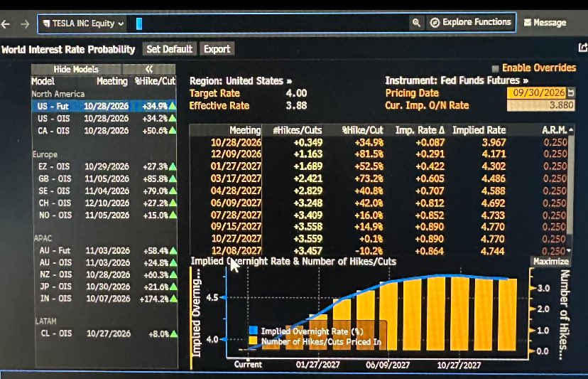The width and height of the screenshot is (588, 379).
Task: Click Hide Models button
Action: (x=76, y=69)
